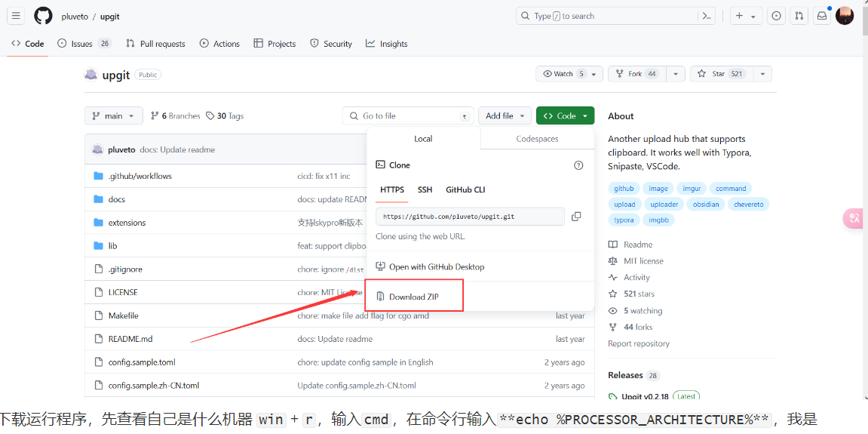Switch to the Actions tab

(x=219, y=44)
